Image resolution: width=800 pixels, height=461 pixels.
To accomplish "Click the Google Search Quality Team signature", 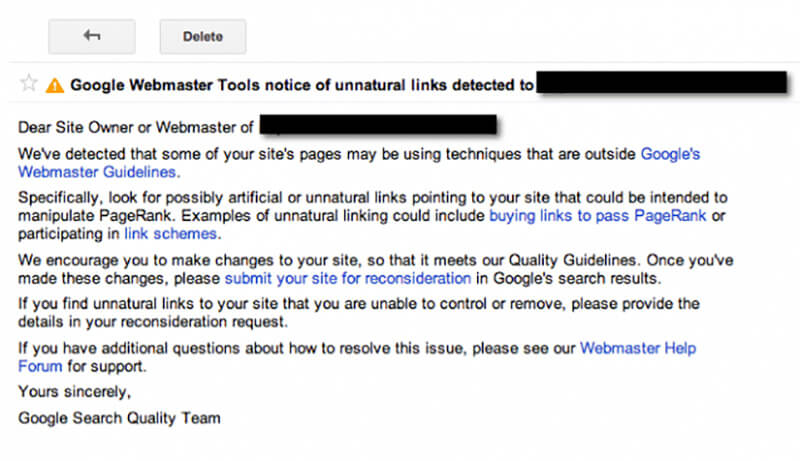I will [x=119, y=418].
